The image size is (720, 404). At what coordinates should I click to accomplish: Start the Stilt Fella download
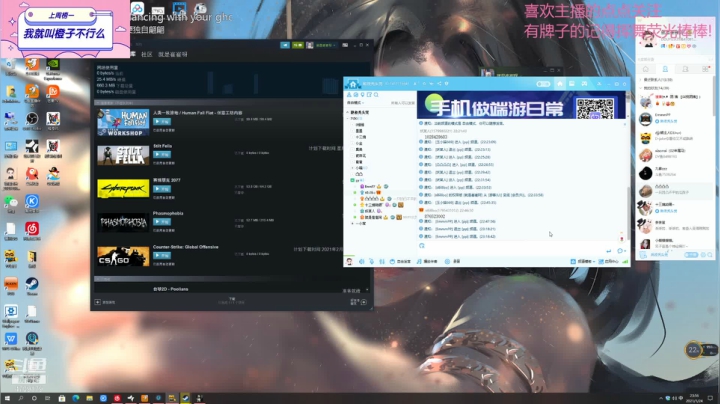tap(162, 155)
